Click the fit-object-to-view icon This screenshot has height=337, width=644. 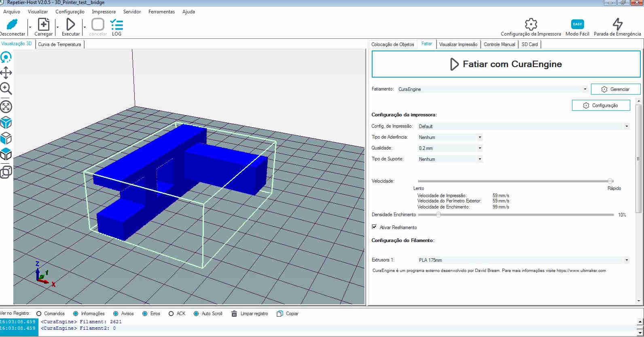(x=6, y=107)
